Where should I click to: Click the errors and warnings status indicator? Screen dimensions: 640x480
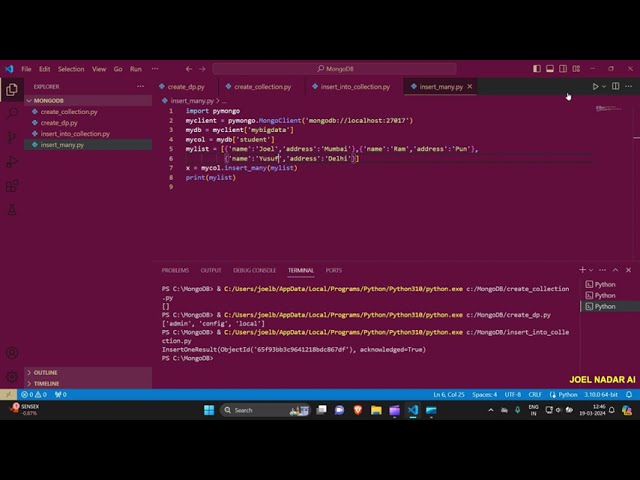click(x=34, y=395)
